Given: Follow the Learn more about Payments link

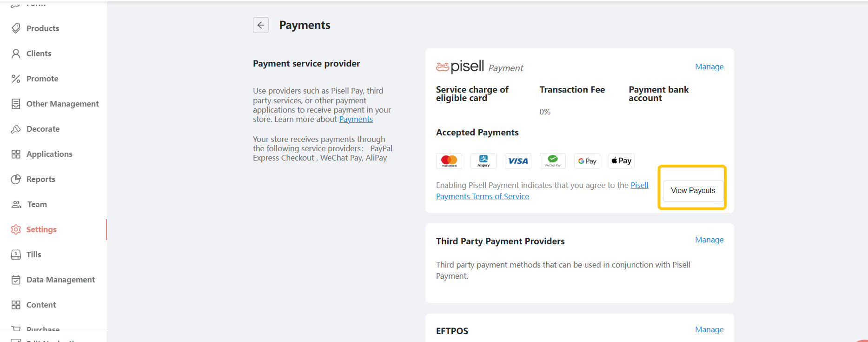Looking at the screenshot, I should (356, 119).
